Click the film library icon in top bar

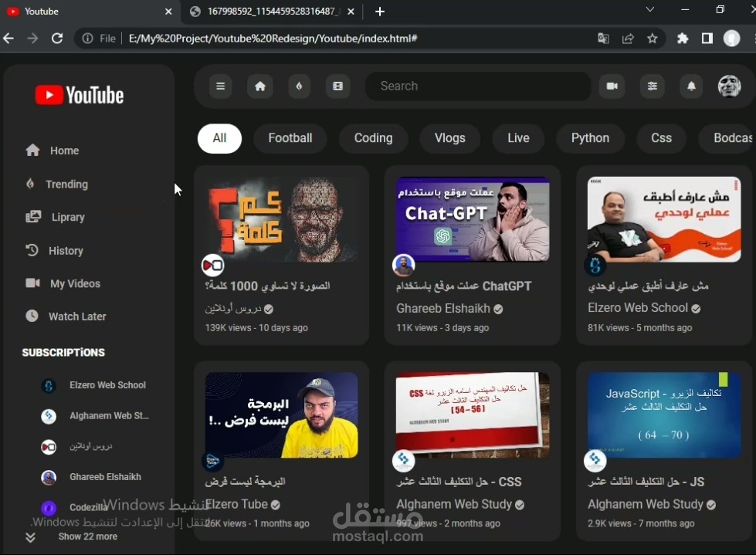point(338,86)
